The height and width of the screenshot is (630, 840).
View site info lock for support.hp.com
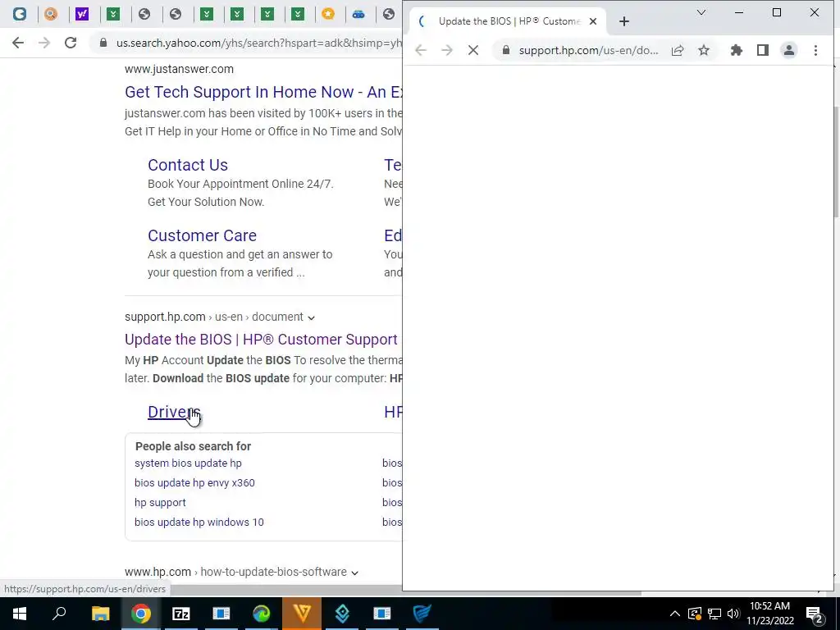click(505, 50)
